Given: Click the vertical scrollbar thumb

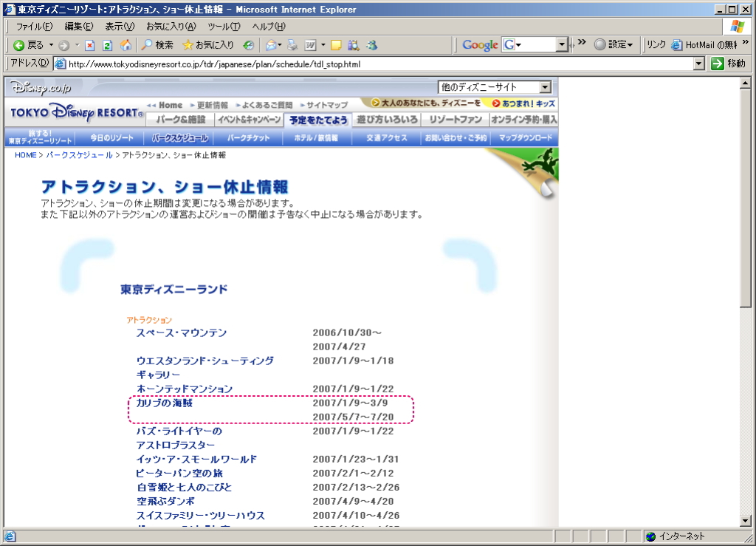Looking at the screenshot, I should coord(746,198).
